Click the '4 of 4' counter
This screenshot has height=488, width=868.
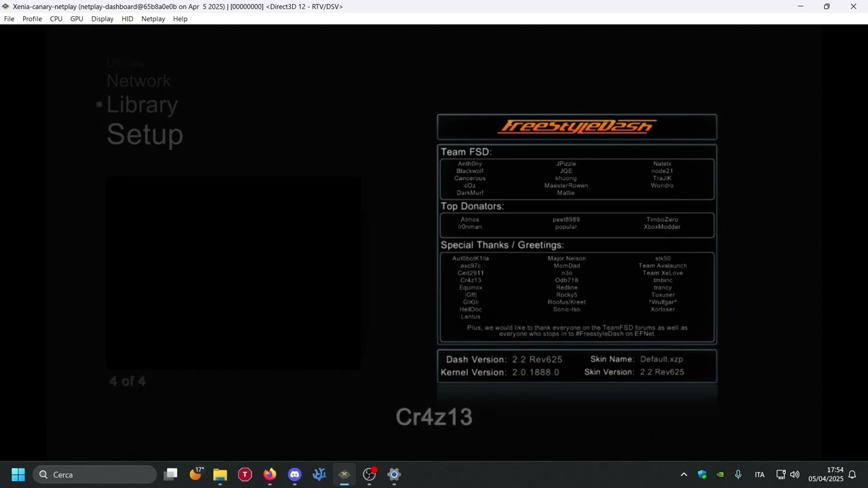127,382
